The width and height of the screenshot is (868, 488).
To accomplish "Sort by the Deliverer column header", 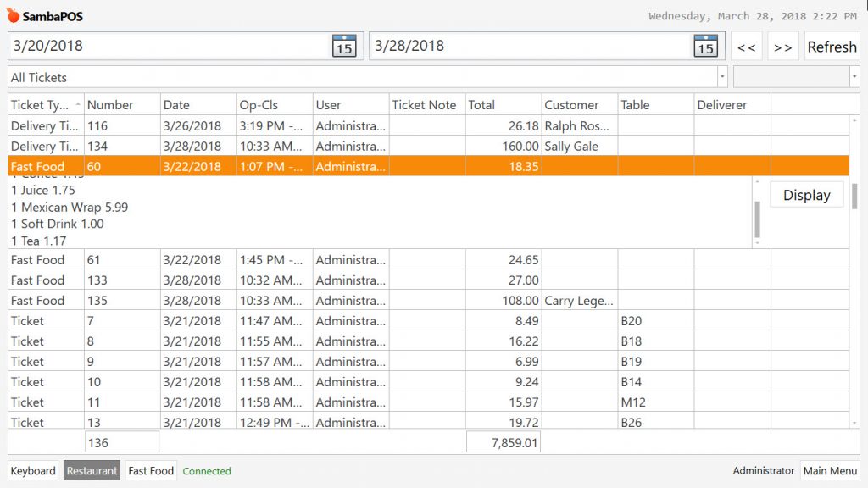I will pyautogui.click(x=732, y=104).
